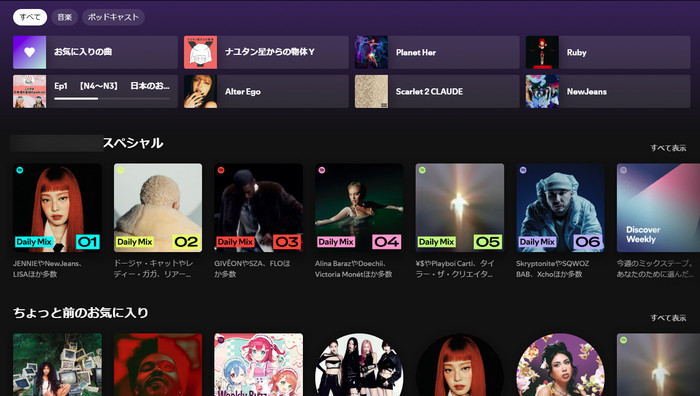Click Spotify logo on Daily Mix 01
700x396 pixels.
(20, 170)
